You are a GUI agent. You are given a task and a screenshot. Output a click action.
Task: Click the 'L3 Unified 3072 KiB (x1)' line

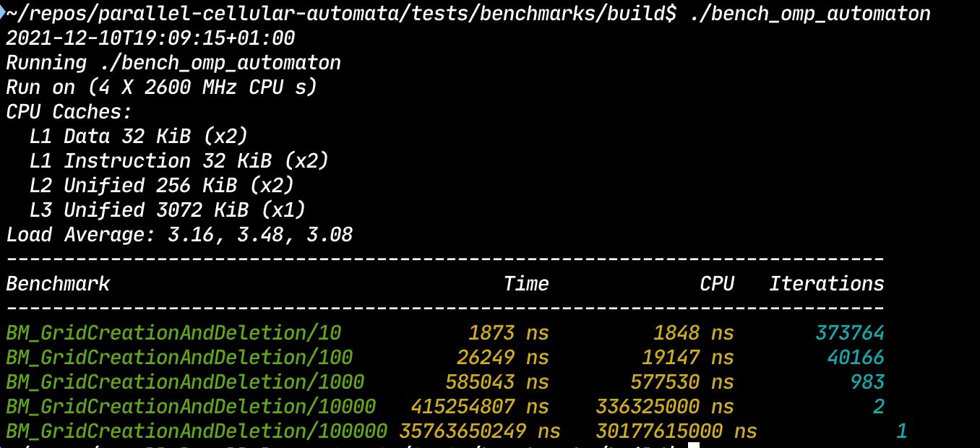(x=168, y=210)
